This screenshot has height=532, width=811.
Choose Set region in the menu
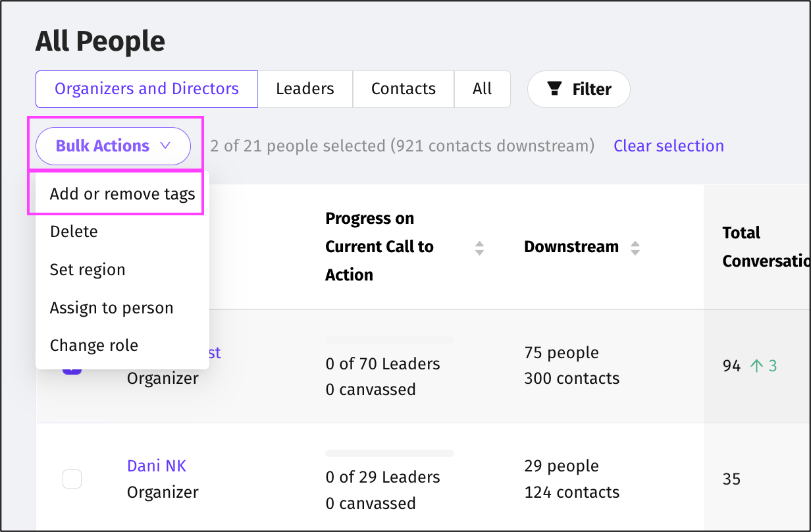[x=88, y=270]
